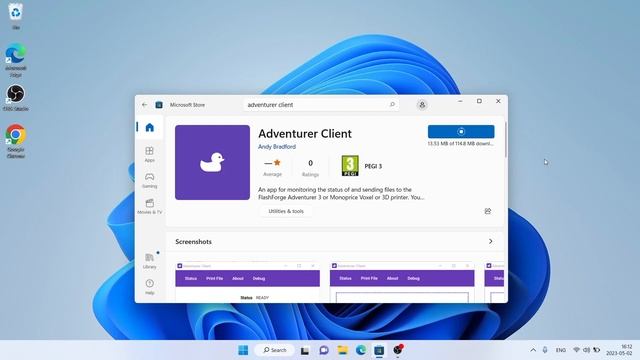Click the ENG language indicator
640x360 pixels.
tap(561, 350)
